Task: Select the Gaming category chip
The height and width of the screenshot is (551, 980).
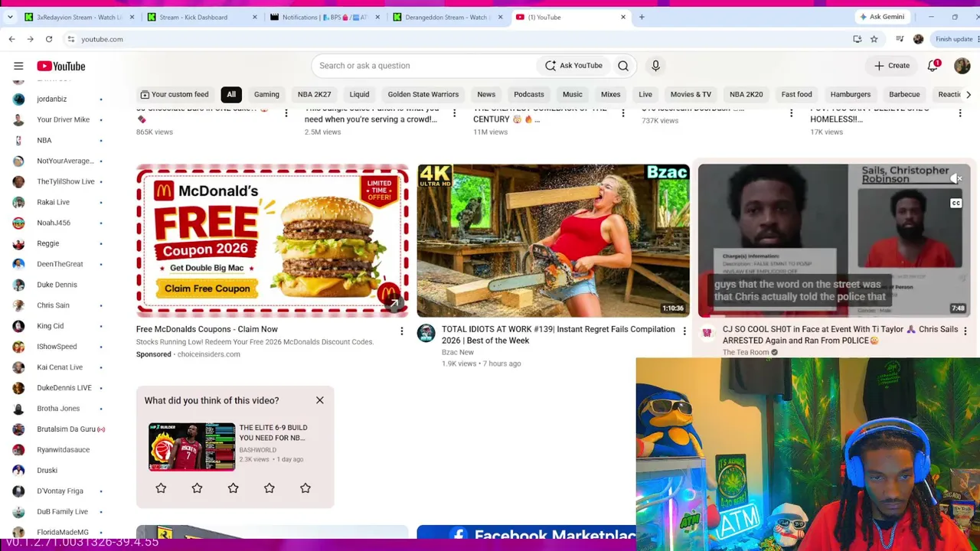Action: pyautogui.click(x=266, y=95)
